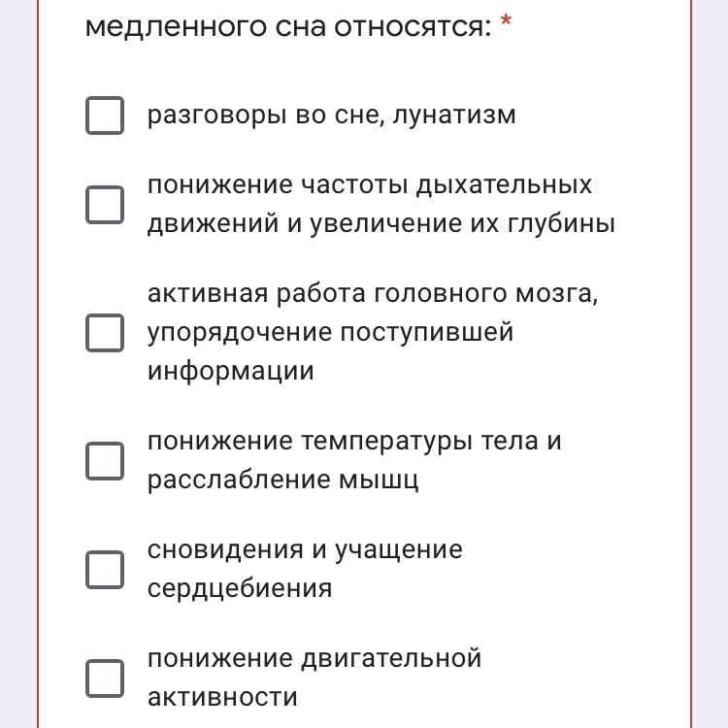Tick the checkbox for 'понижение частоты дыхательных движений'
Image resolution: width=728 pixels, height=728 pixels.
pyautogui.click(x=105, y=205)
